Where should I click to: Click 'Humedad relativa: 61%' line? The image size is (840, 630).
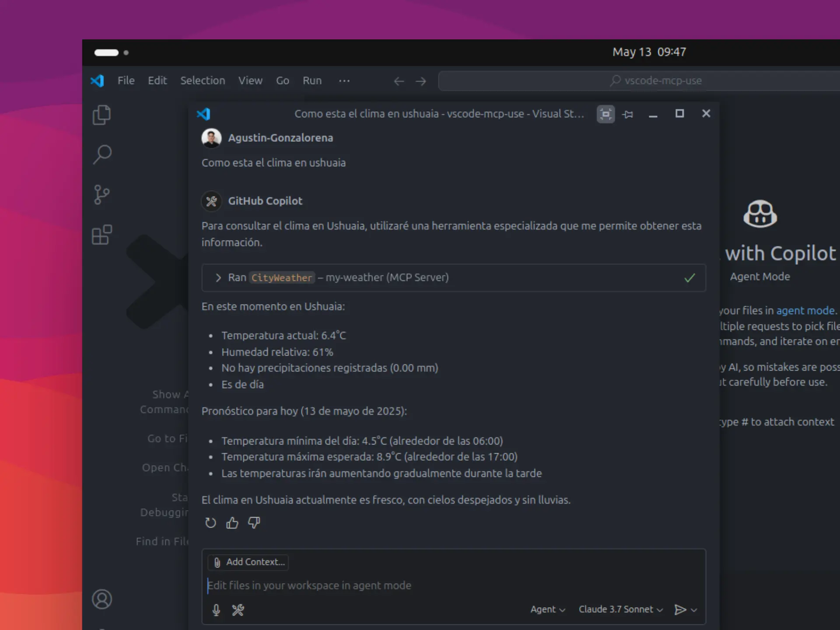(x=277, y=352)
